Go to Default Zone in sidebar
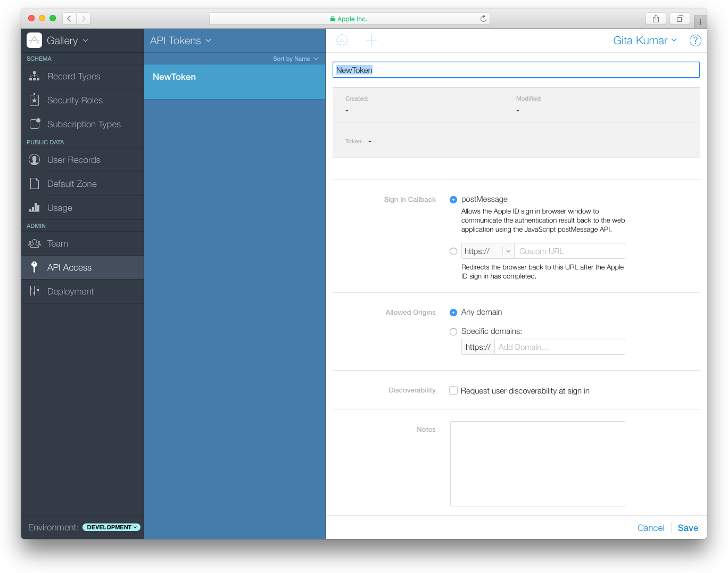The height and width of the screenshot is (573, 728). coord(72,184)
